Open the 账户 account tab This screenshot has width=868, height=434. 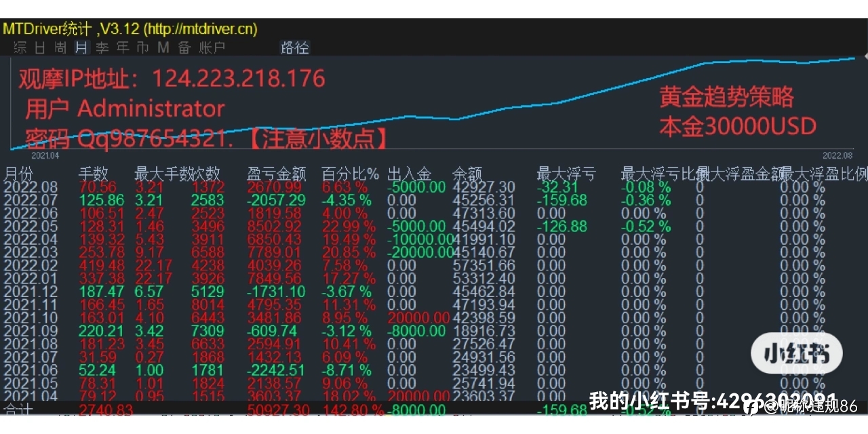point(212,47)
